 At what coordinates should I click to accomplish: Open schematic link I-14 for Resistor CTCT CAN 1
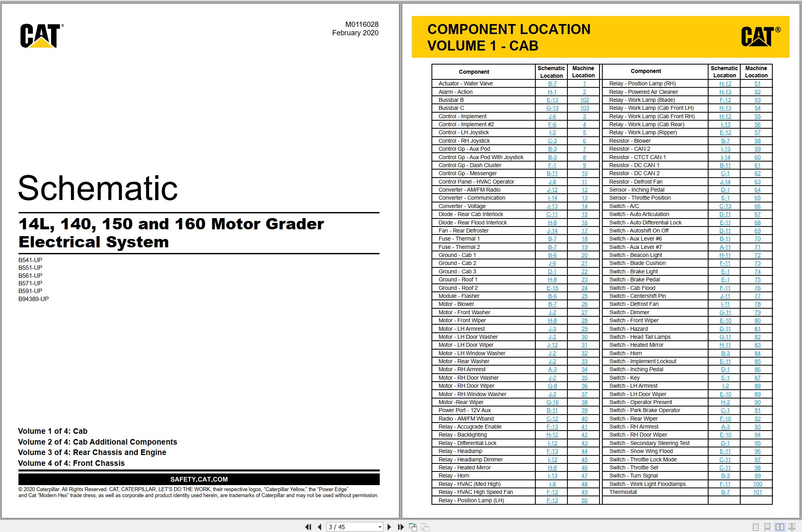tap(725, 157)
